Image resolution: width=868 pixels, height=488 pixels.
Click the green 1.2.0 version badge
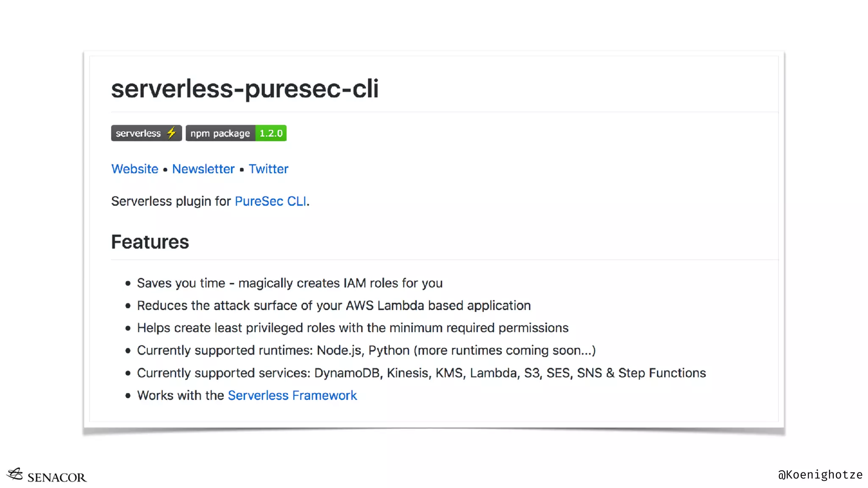(271, 133)
